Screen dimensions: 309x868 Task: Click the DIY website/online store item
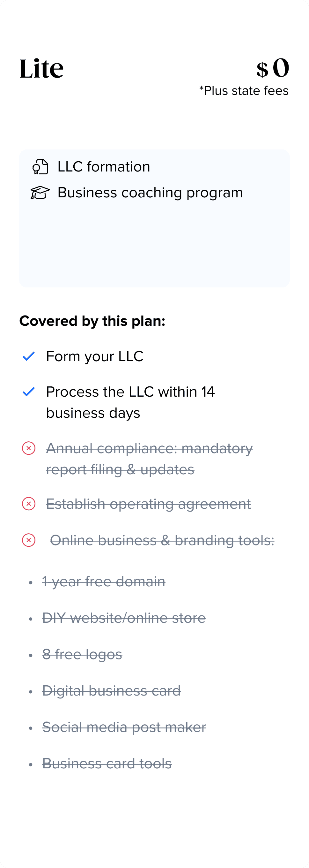tap(124, 618)
